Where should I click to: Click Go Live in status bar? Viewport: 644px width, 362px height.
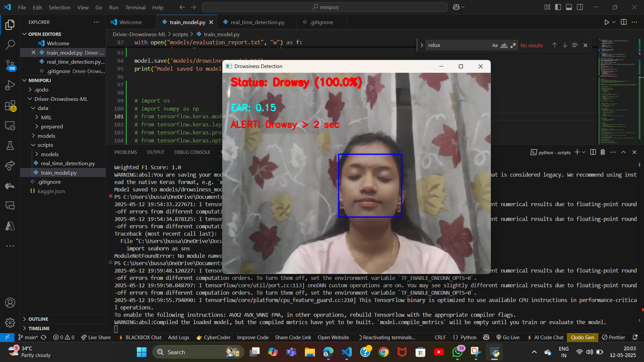coord(508,338)
